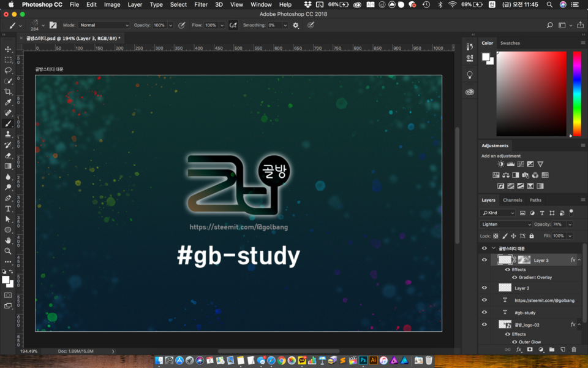Hide the 골방스터디 대문 group
588x368 pixels.
(484, 248)
